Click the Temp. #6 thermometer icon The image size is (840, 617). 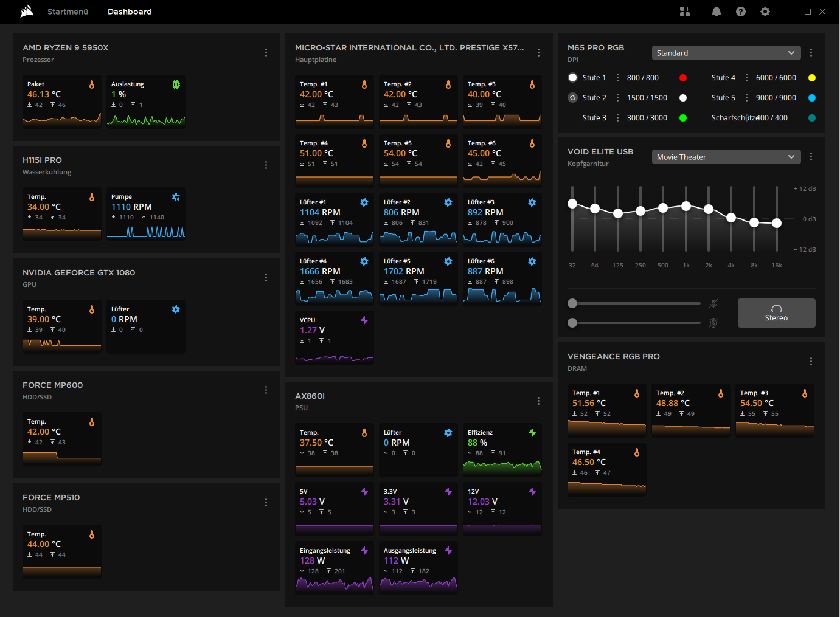click(x=532, y=143)
